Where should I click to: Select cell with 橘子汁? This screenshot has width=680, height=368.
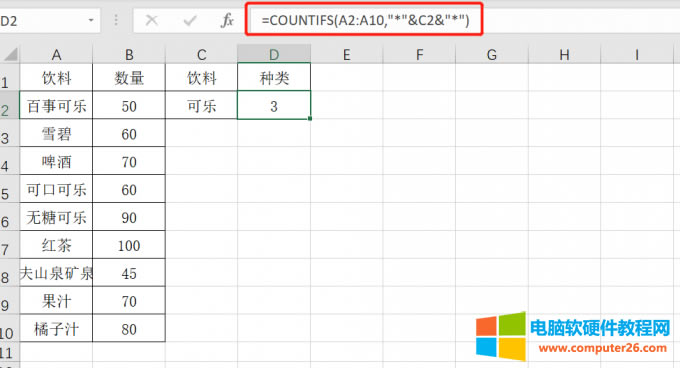56,328
